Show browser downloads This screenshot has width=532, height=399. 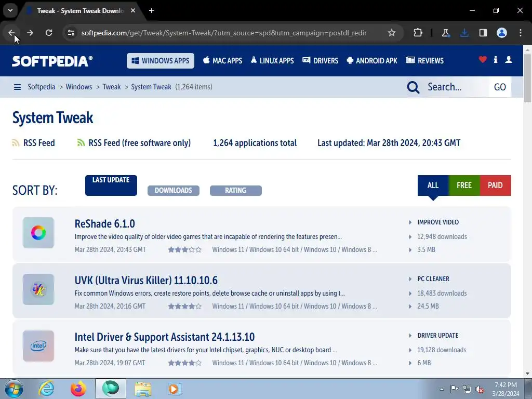pos(464,33)
